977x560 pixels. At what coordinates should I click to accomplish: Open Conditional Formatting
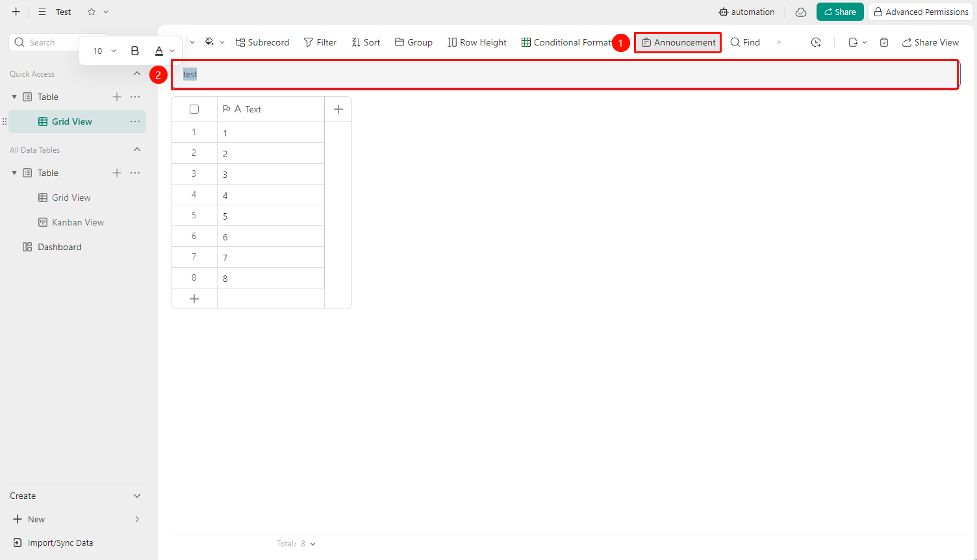tap(566, 42)
